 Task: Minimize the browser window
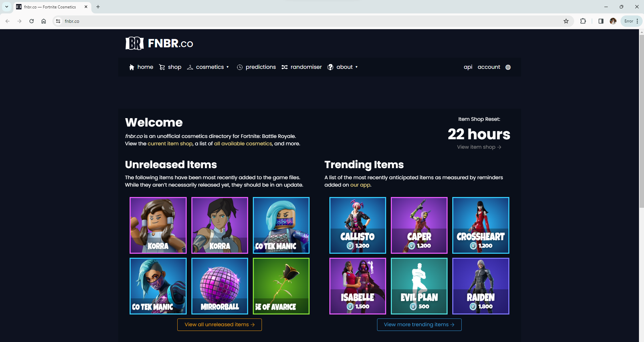(x=606, y=7)
